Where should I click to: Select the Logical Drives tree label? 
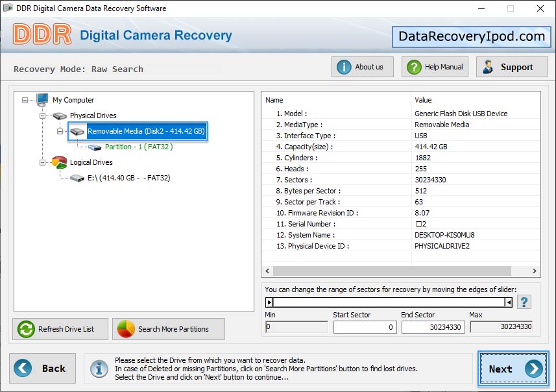click(x=91, y=162)
